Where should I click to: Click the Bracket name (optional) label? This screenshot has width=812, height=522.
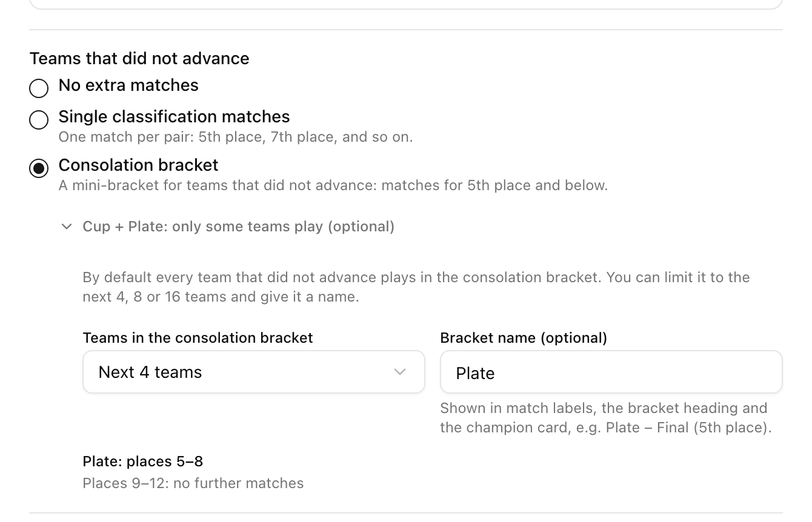(x=524, y=338)
